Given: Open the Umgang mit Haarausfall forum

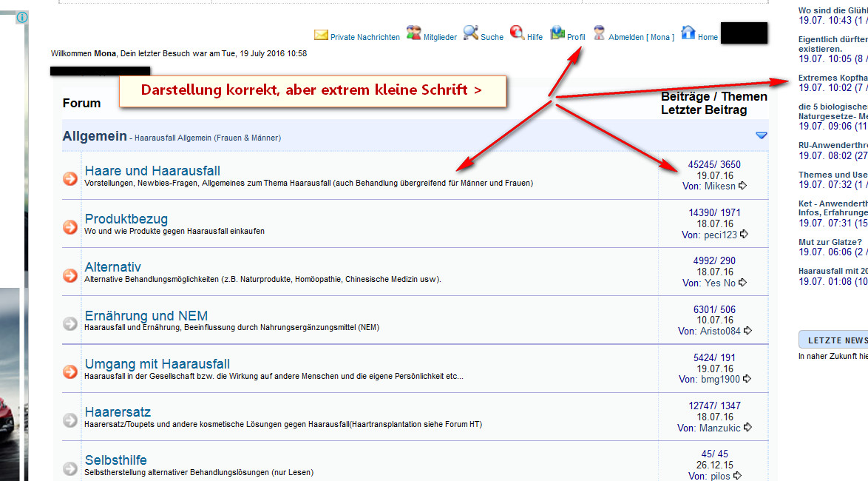Looking at the screenshot, I should pyautogui.click(x=157, y=364).
